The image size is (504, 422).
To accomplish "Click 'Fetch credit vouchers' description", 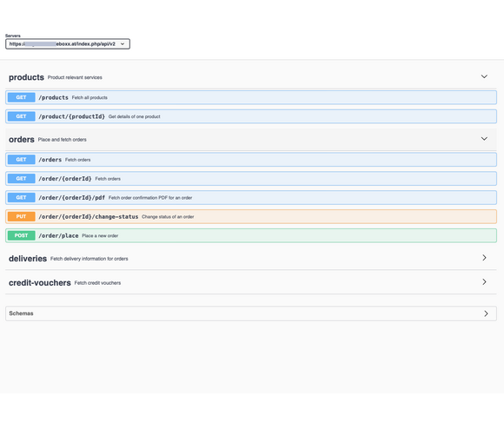I will (97, 283).
